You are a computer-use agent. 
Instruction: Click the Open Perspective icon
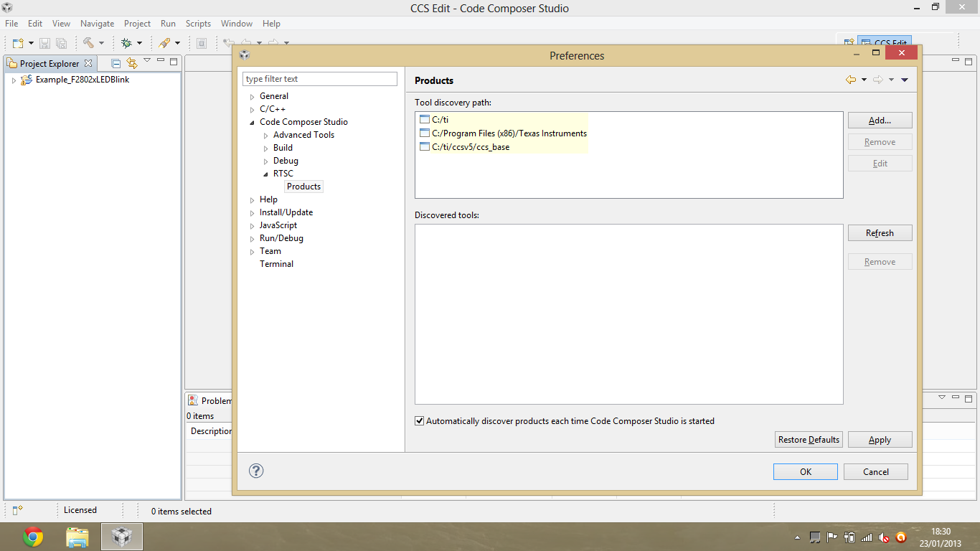[849, 43]
